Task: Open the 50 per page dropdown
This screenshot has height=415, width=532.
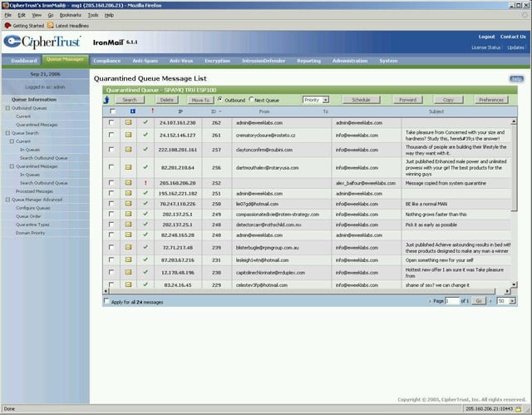Action: pos(506,301)
